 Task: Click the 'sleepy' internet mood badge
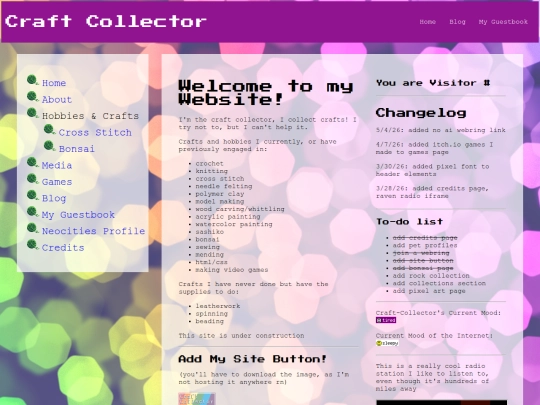tap(387, 343)
